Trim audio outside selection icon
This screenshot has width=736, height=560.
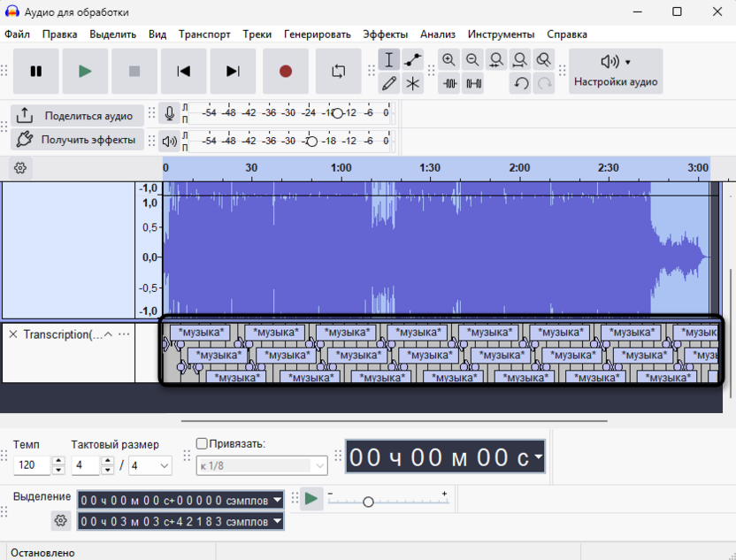click(x=449, y=83)
